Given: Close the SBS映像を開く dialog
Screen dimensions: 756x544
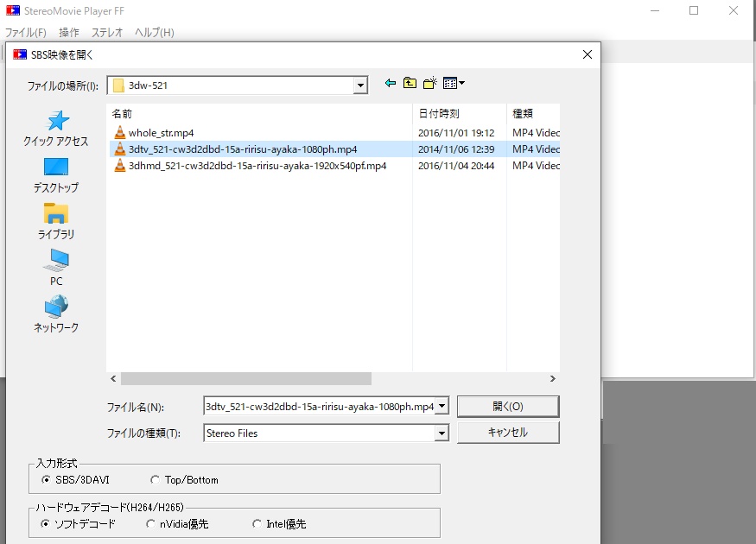Looking at the screenshot, I should pos(588,54).
